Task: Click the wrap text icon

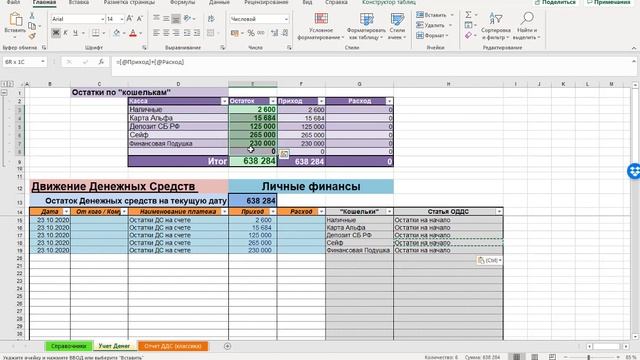Action: pos(211,19)
